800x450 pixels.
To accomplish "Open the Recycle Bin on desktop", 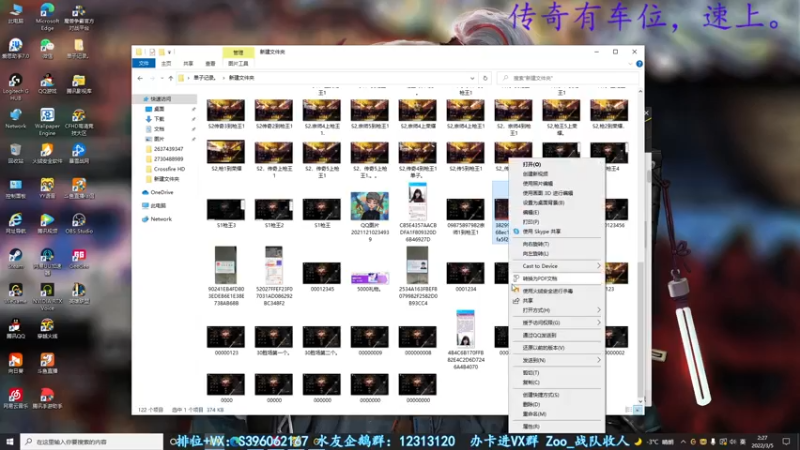I will (x=15, y=153).
